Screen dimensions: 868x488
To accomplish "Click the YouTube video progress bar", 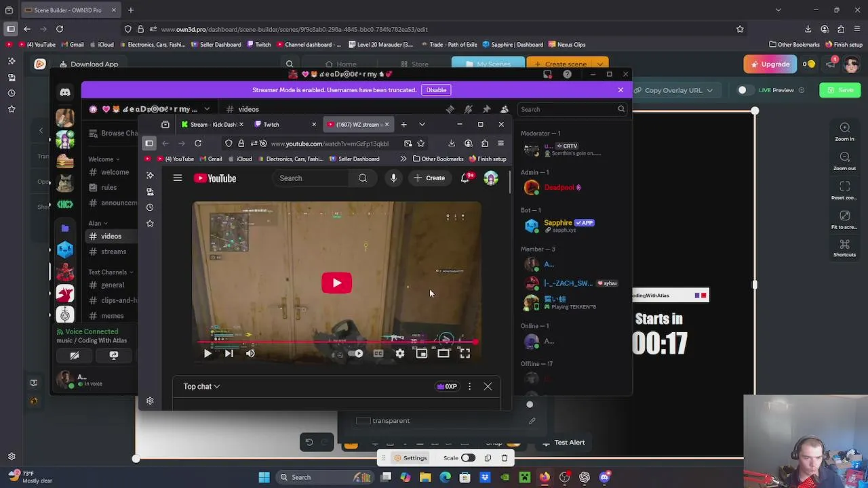I will pyautogui.click(x=336, y=342).
